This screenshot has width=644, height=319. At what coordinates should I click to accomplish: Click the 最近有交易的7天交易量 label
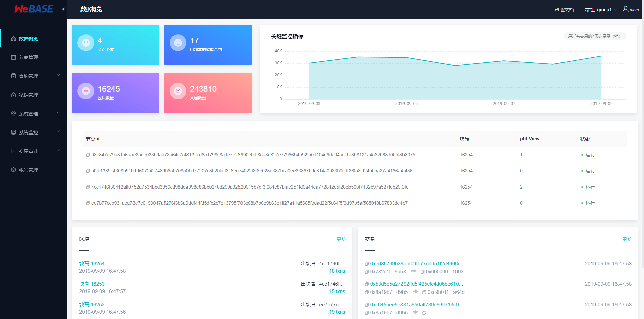595,36
